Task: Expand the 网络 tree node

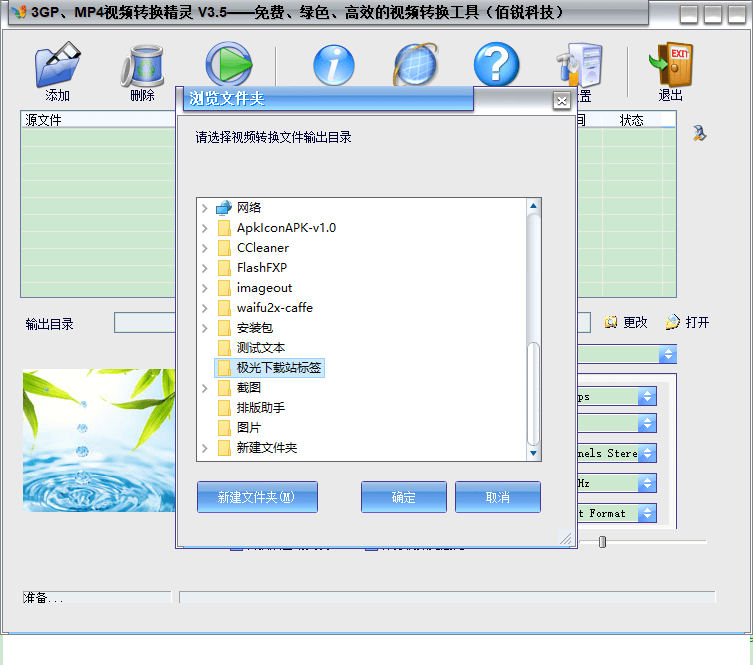Action: click(x=205, y=208)
